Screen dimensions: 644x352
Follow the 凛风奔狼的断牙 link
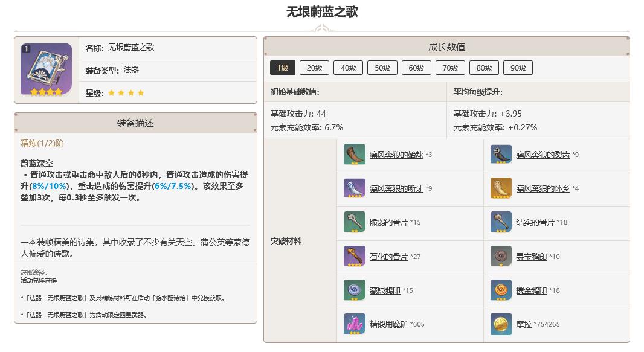(396, 188)
